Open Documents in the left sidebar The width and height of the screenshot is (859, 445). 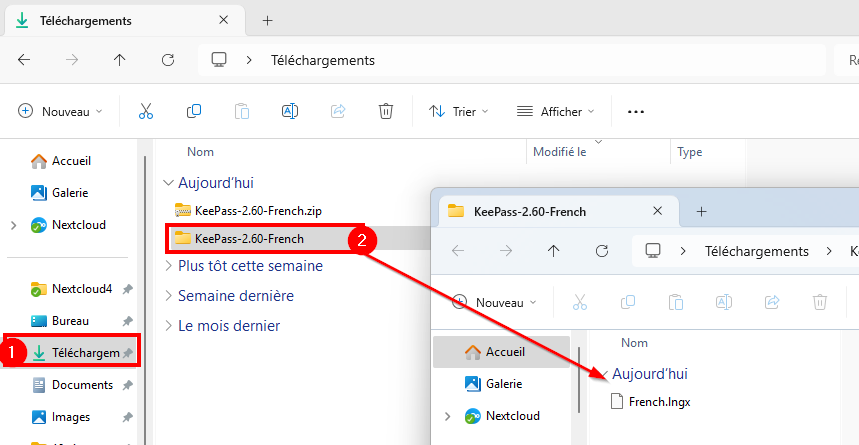pos(81,385)
